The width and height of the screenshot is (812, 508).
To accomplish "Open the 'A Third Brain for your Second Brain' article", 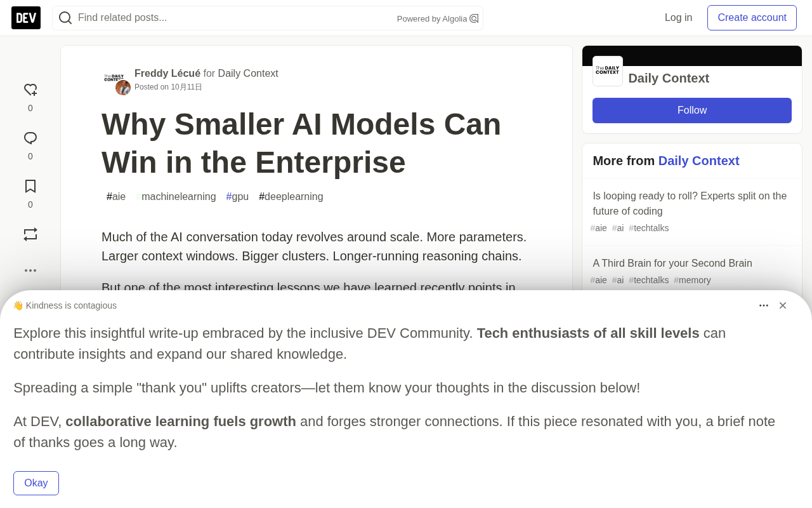I will [x=672, y=264].
